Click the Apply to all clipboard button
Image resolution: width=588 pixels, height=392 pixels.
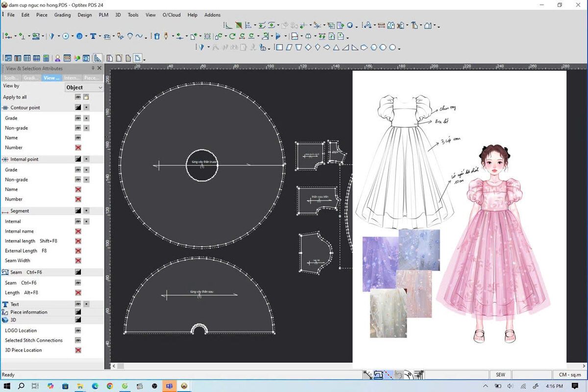(x=86, y=97)
